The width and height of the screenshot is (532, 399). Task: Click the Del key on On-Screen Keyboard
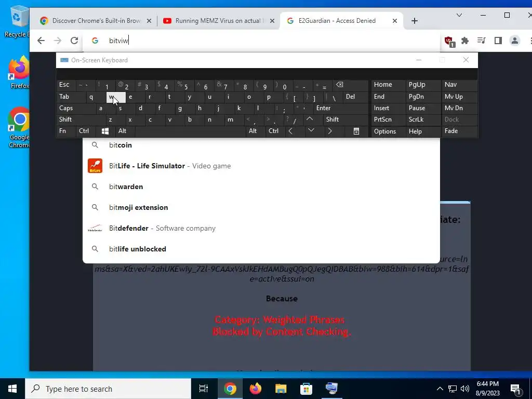pos(355,97)
